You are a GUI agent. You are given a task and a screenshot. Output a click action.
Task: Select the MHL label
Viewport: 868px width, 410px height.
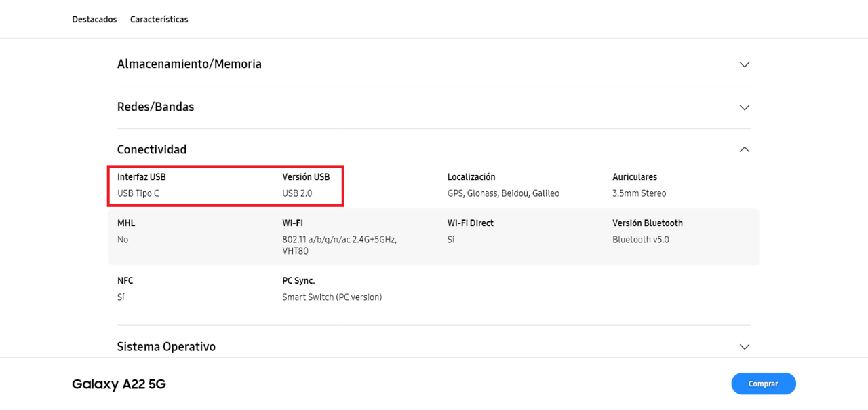(126, 223)
